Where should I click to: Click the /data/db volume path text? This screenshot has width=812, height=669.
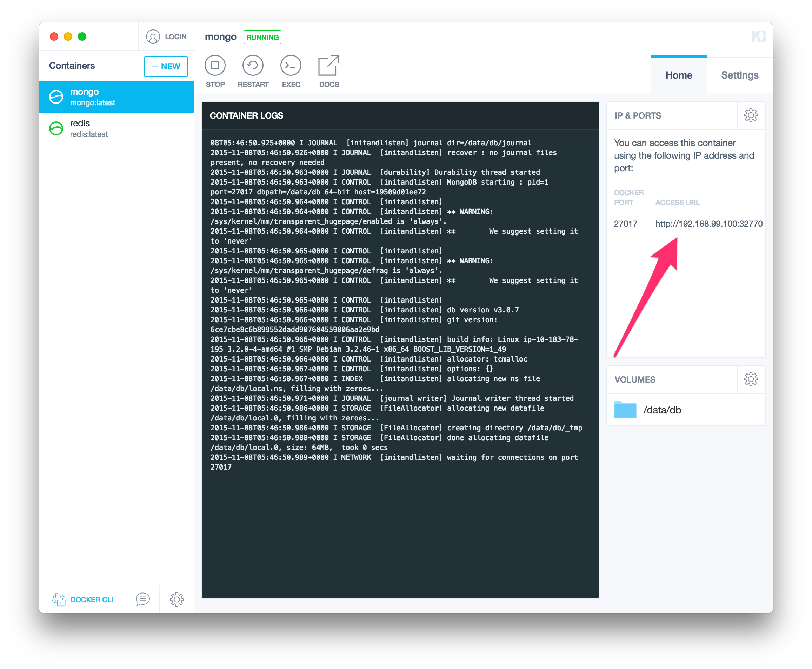tap(662, 410)
